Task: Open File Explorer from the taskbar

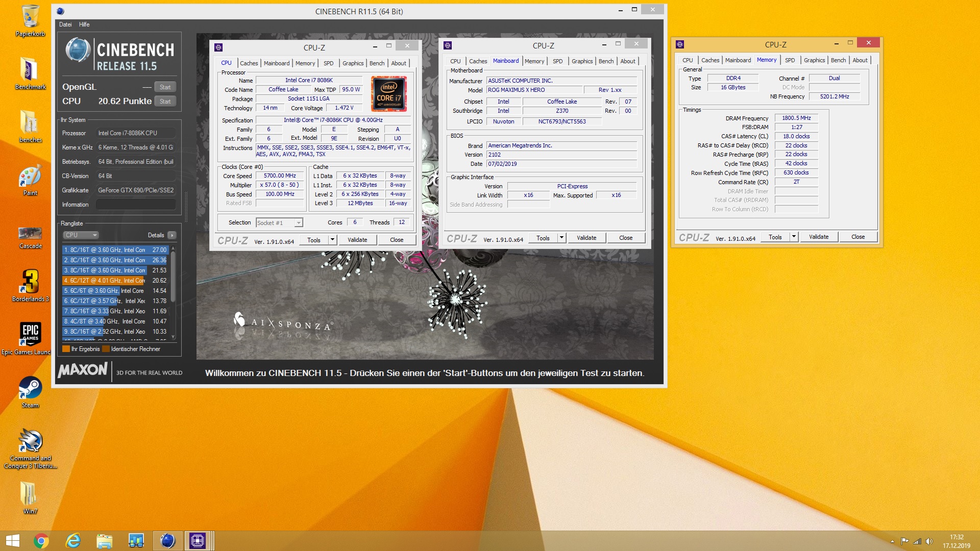Action: click(105, 541)
